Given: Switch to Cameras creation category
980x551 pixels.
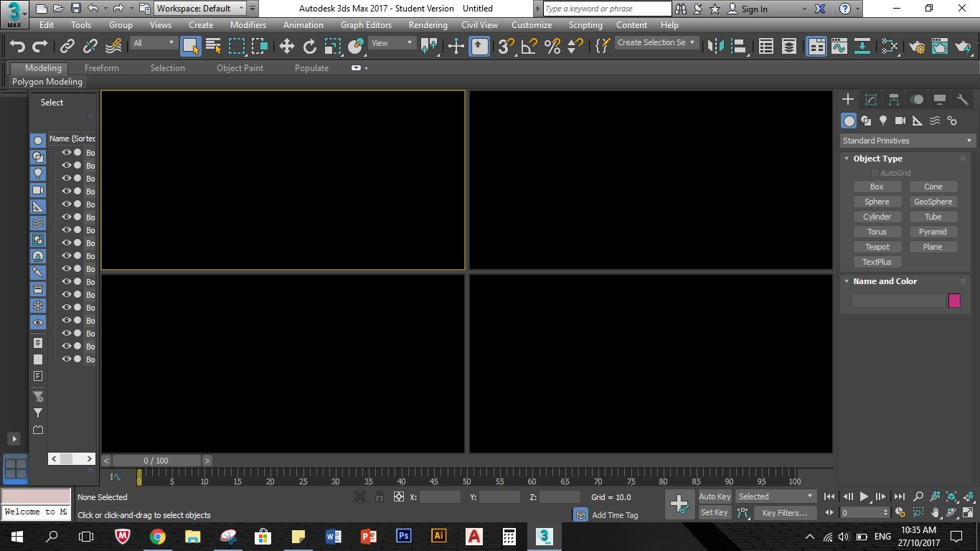Looking at the screenshot, I should [x=900, y=121].
